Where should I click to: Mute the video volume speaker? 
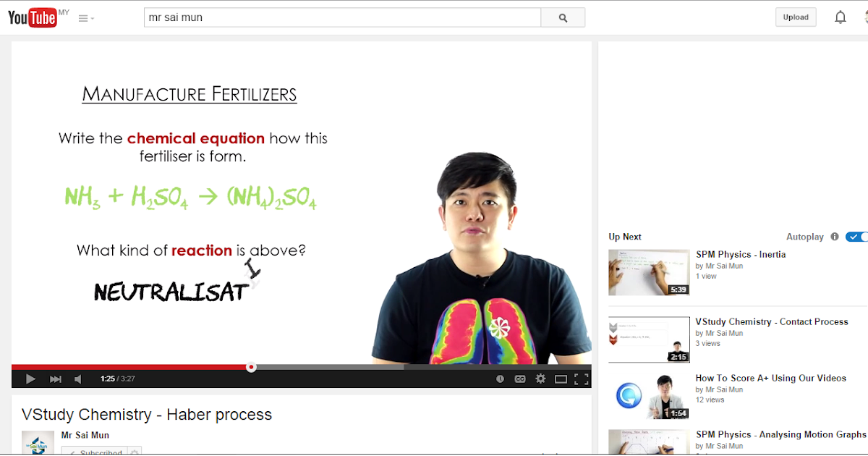78,379
